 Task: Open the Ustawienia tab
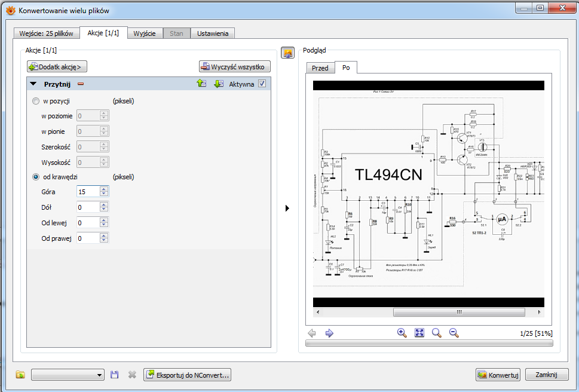(213, 33)
